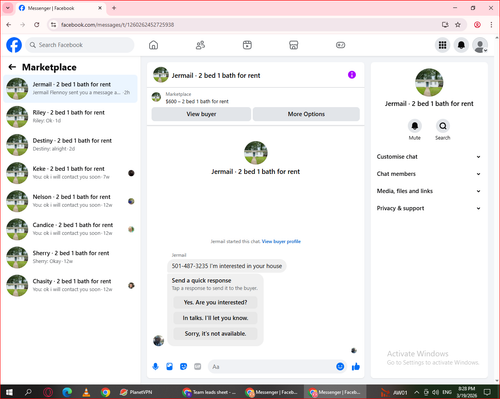Image resolution: width=500 pixels, height=399 pixels.
Task: Send a thumbs-up like
Action: tap(356, 367)
